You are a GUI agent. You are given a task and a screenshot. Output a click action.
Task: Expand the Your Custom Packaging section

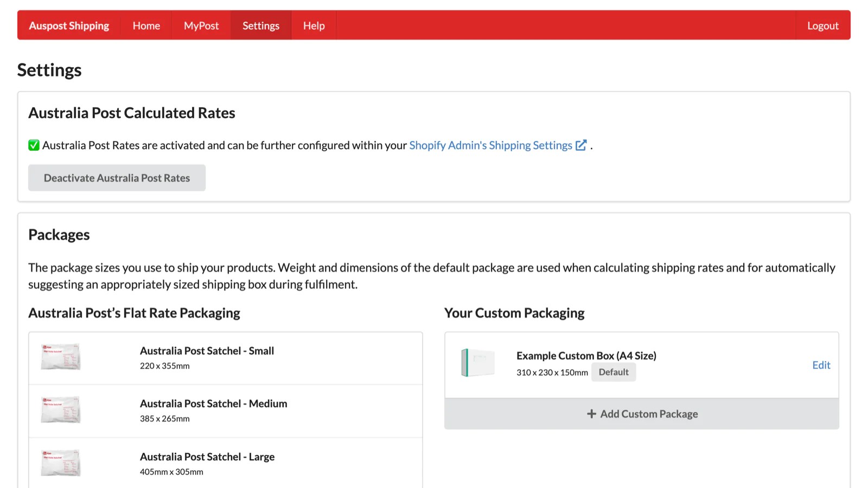click(x=514, y=313)
